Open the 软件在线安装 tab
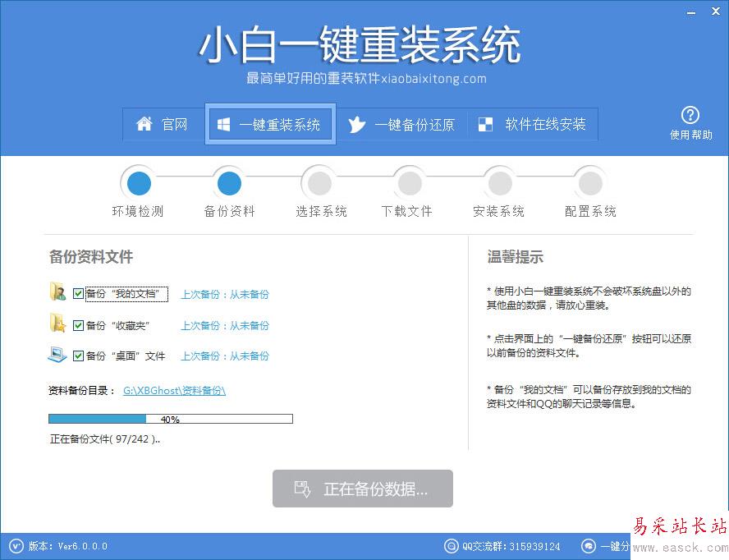Screen dimensions: 729x560 coord(532,124)
